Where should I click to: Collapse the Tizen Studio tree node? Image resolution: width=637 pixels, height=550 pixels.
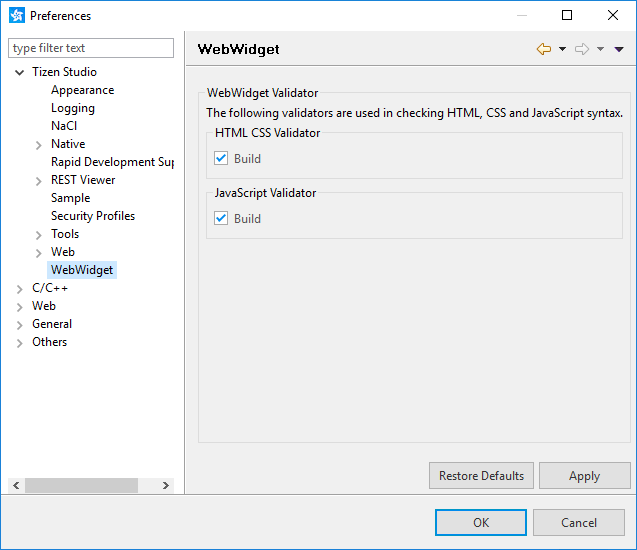20,72
